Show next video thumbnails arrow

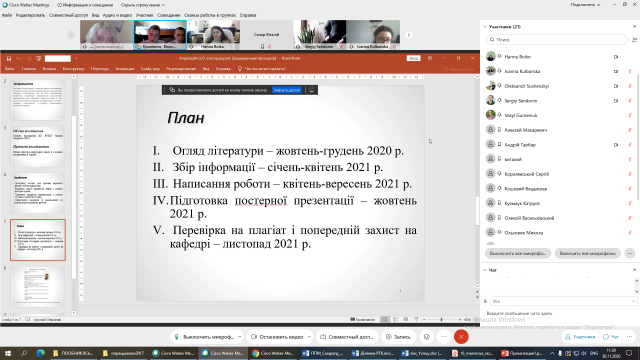(x=409, y=35)
